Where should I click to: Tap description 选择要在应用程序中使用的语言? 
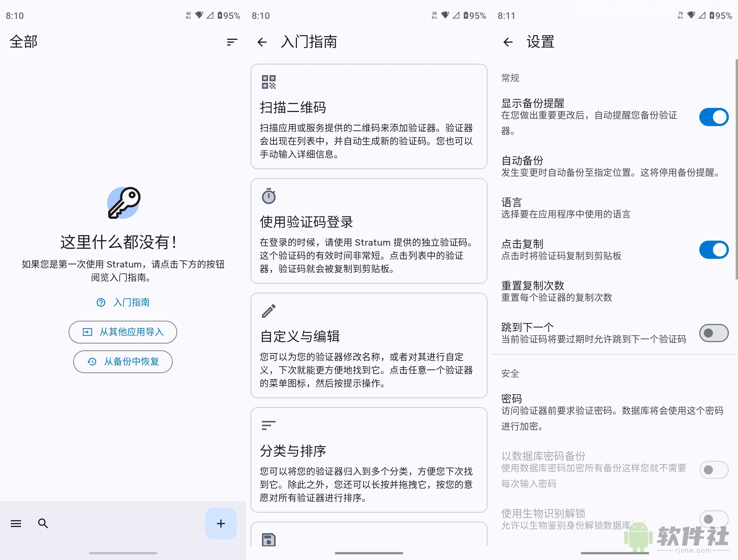tap(566, 214)
